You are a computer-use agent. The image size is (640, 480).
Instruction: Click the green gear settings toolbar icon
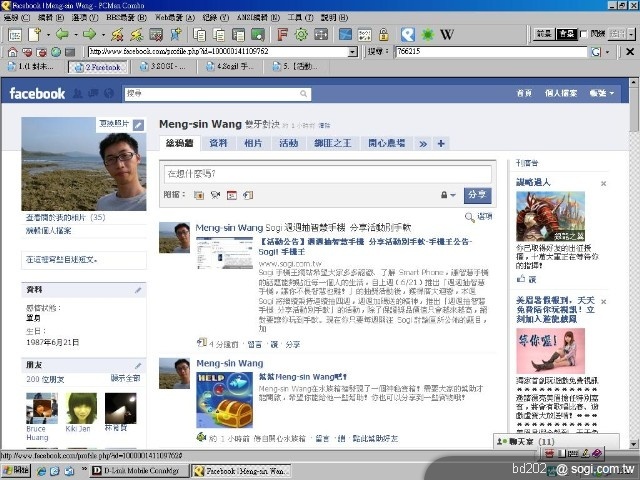click(301, 35)
